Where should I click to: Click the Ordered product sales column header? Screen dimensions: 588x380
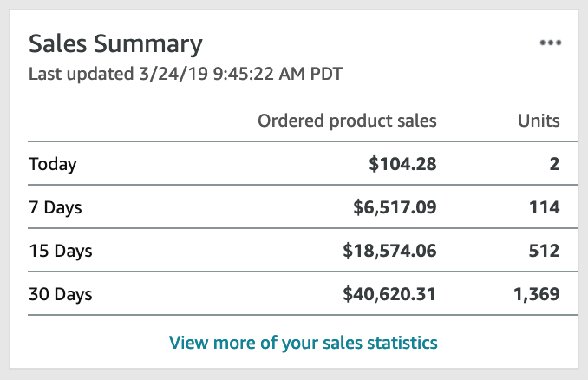(x=347, y=121)
